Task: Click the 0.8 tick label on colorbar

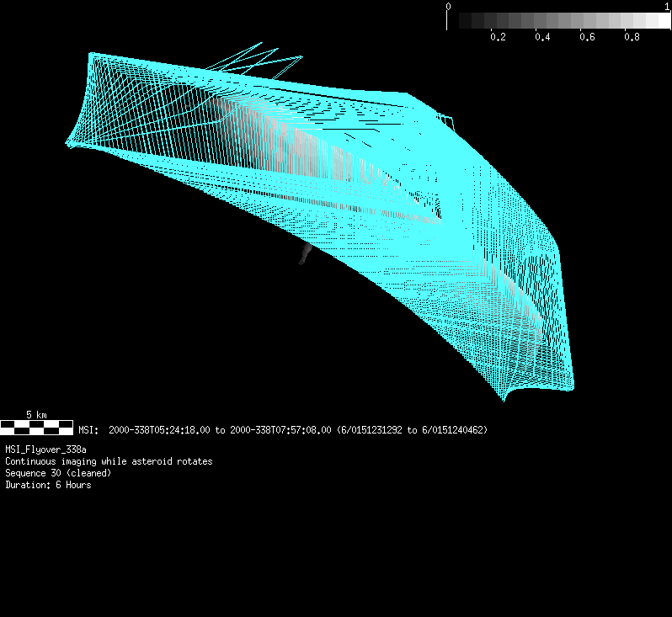Action: [632, 37]
